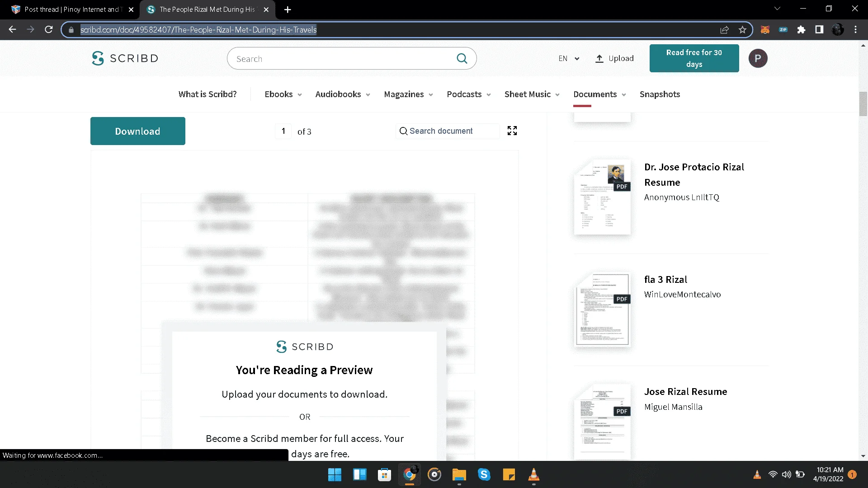The width and height of the screenshot is (868, 488).
Task: Click the page scrollbar thumb
Action: [x=863, y=104]
